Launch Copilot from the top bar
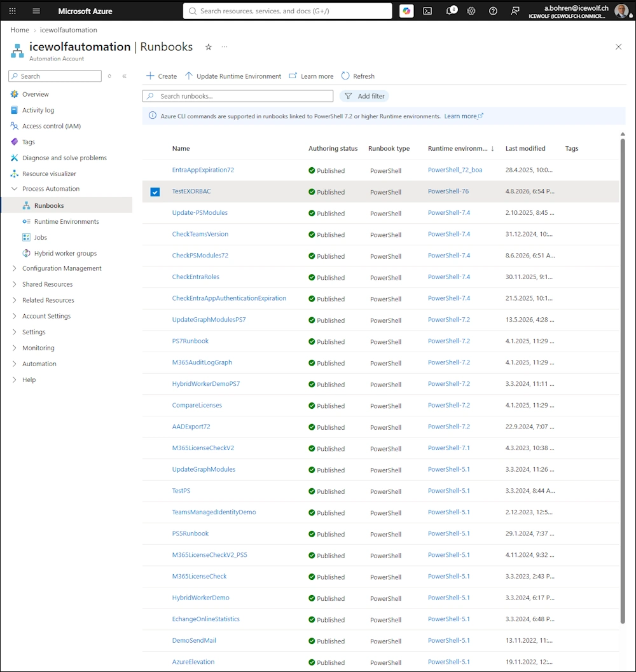Viewport: 636px width, 672px height. point(406,11)
